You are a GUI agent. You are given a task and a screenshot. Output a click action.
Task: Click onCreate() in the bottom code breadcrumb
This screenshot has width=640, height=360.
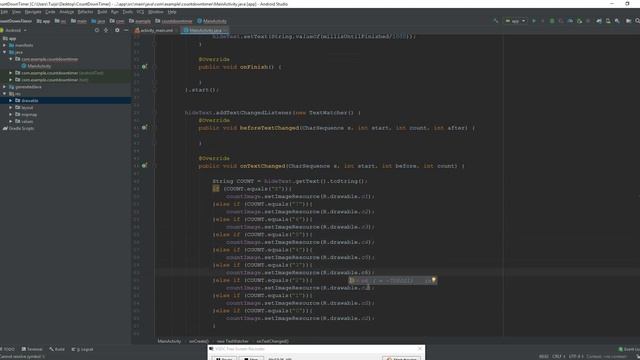point(199,341)
